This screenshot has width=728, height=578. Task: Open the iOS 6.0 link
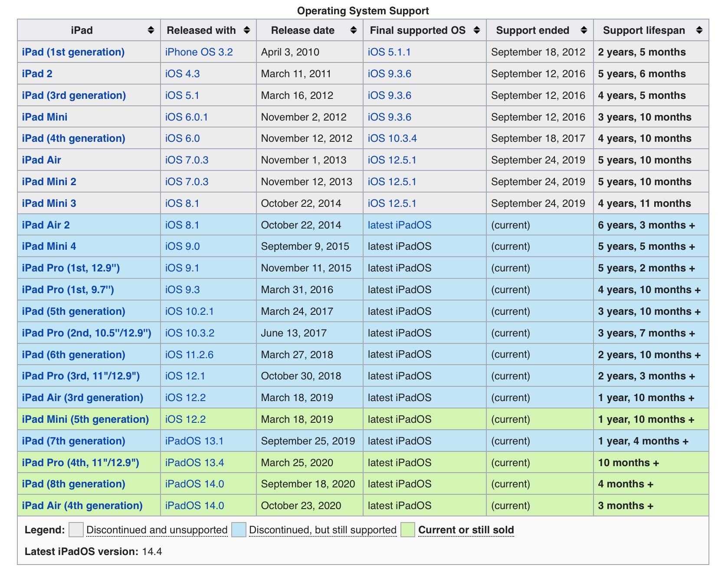(183, 138)
